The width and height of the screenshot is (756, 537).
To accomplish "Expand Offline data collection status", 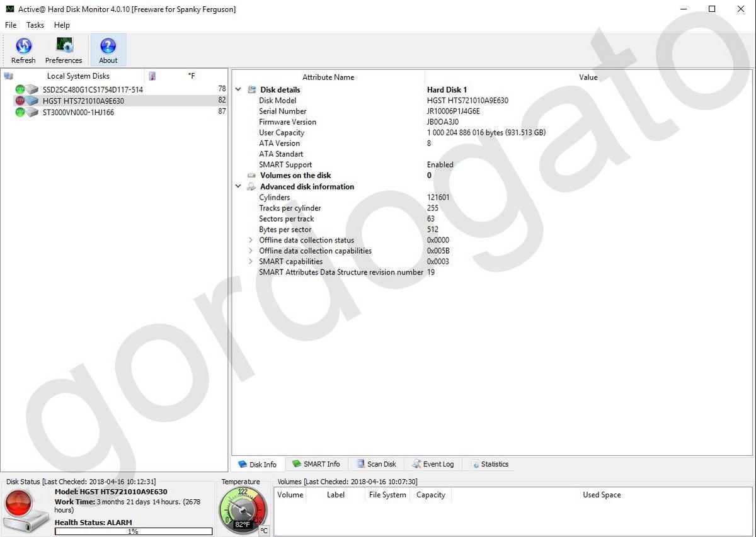I will coord(251,240).
